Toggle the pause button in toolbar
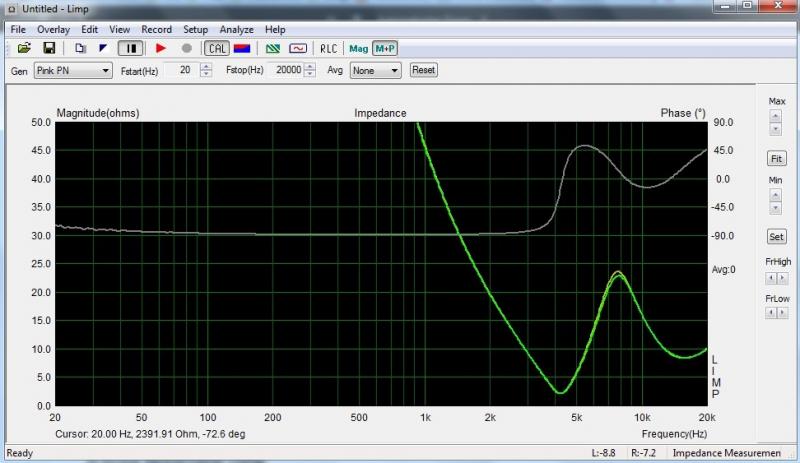The image size is (800, 463). [130, 48]
